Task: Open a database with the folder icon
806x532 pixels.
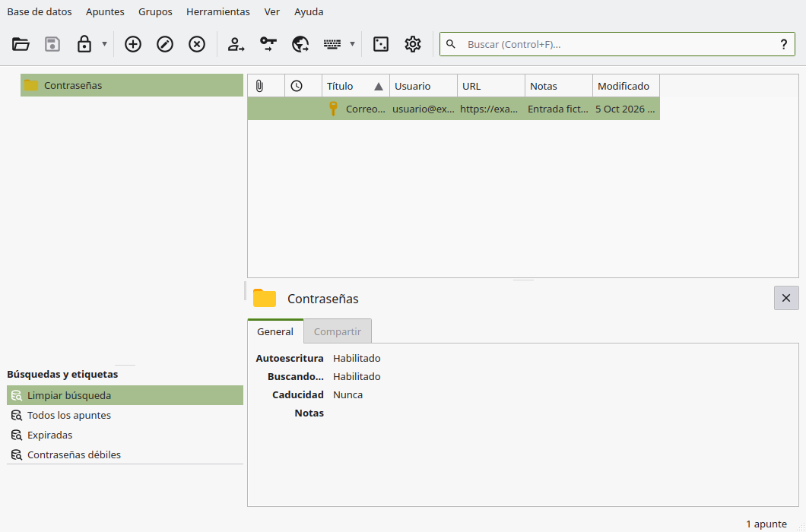Action: pos(21,44)
